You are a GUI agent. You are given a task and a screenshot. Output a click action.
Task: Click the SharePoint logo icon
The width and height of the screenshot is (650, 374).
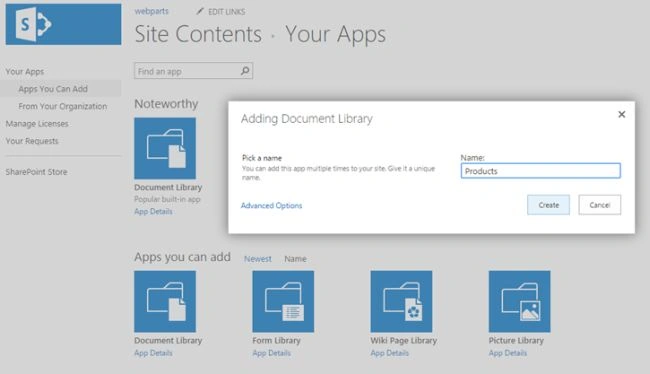tap(33, 24)
